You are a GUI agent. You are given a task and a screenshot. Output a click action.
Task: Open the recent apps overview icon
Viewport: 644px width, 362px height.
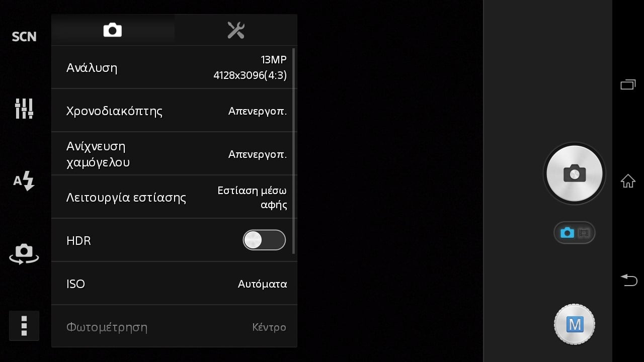tap(628, 84)
